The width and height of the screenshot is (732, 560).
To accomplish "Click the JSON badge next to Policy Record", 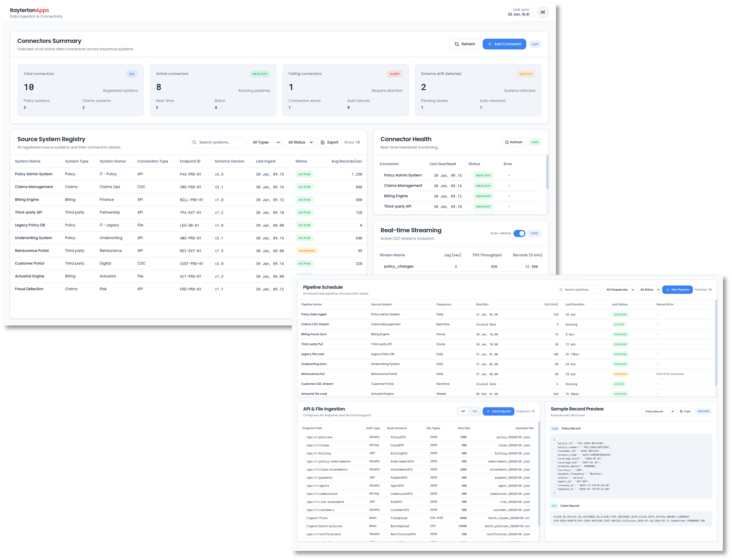I will coord(555,428).
